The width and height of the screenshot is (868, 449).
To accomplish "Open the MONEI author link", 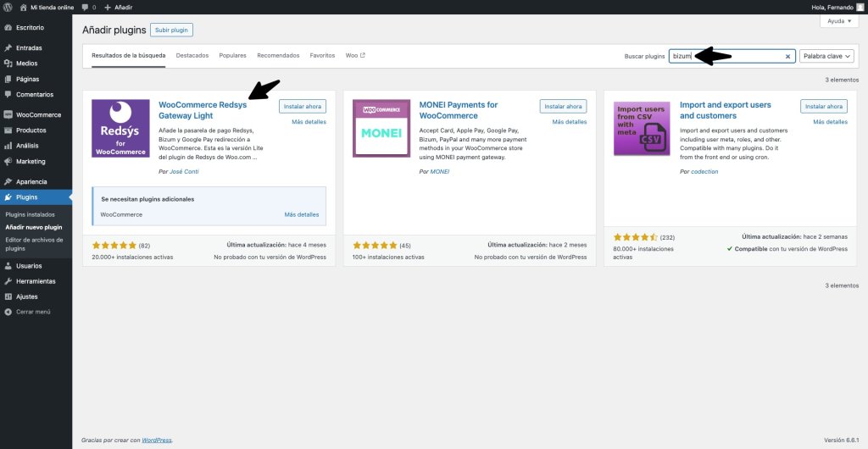I will coord(440,172).
